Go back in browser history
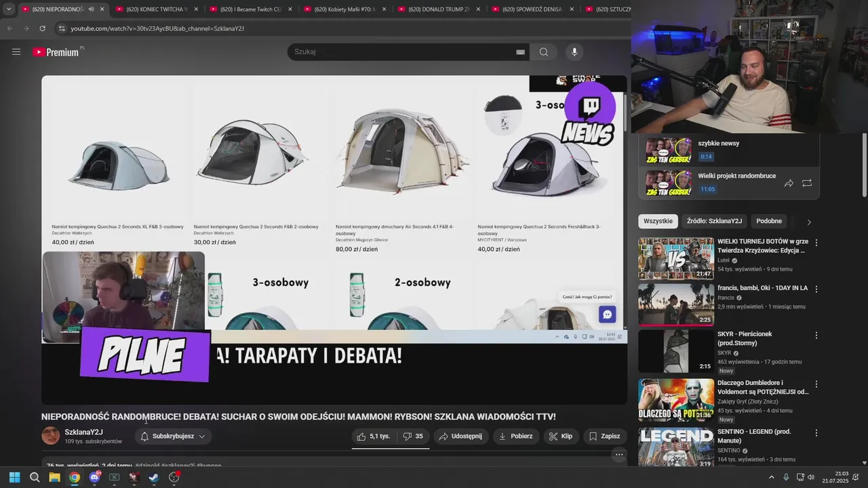 point(9,28)
